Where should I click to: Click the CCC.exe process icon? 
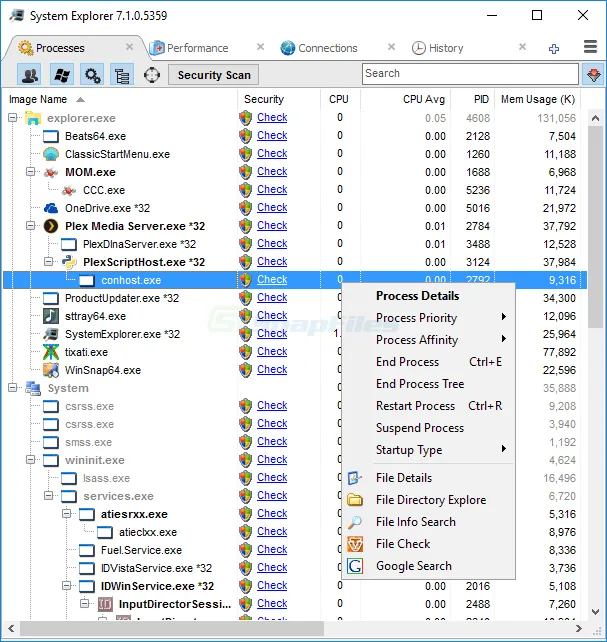pyautogui.click(x=69, y=190)
